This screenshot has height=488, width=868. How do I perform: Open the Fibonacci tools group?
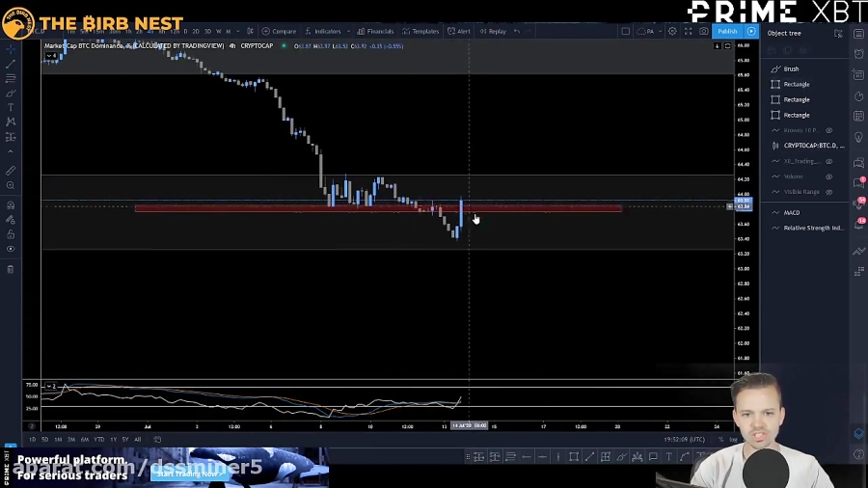pos(11,78)
